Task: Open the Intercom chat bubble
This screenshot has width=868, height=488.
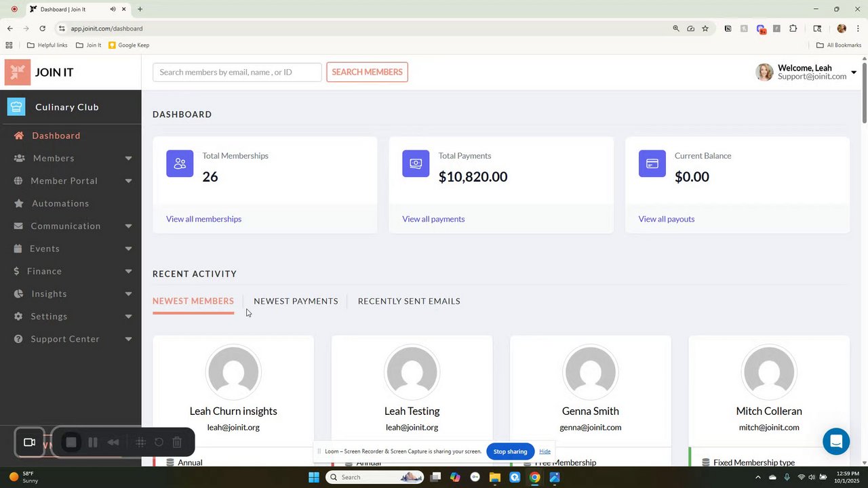Action: pos(836,442)
